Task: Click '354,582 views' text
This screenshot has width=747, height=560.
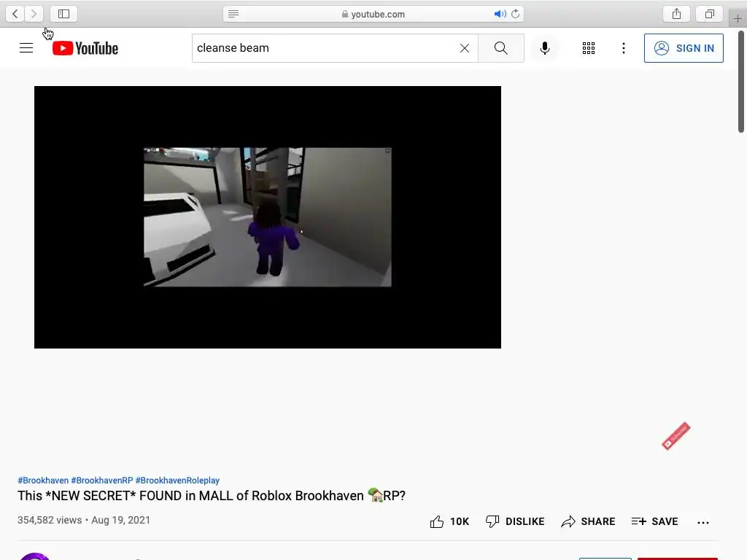Action: (x=50, y=520)
